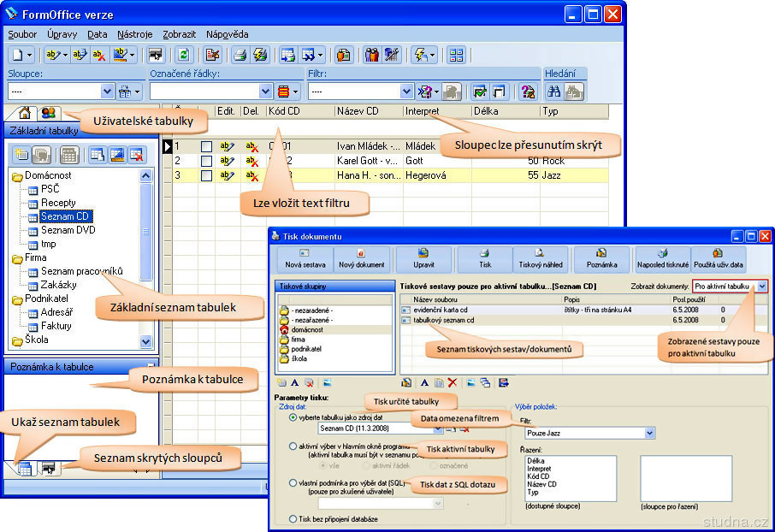The width and height of the screenshot is (775, 532).
Task: Open the Úpravy menu
Action: click(62, 34)
